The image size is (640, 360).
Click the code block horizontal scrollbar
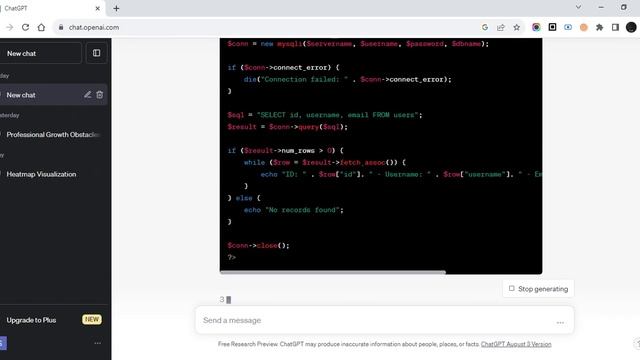point(333,272)
